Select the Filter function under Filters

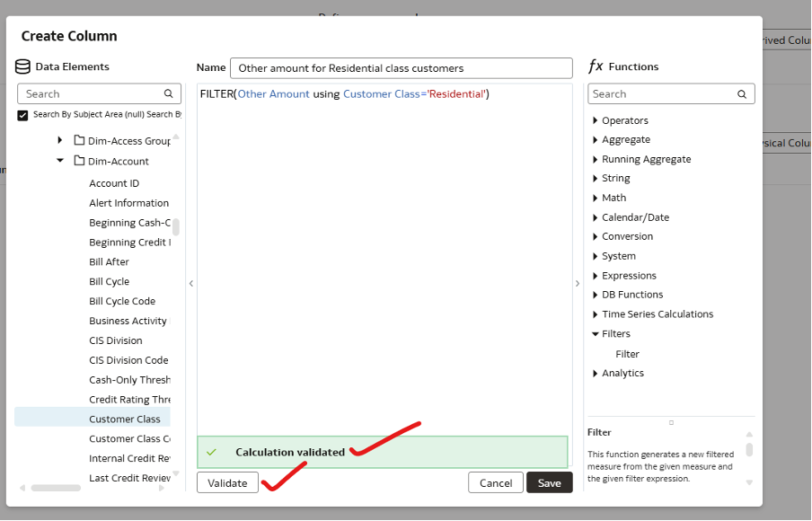tap(627, 354)
